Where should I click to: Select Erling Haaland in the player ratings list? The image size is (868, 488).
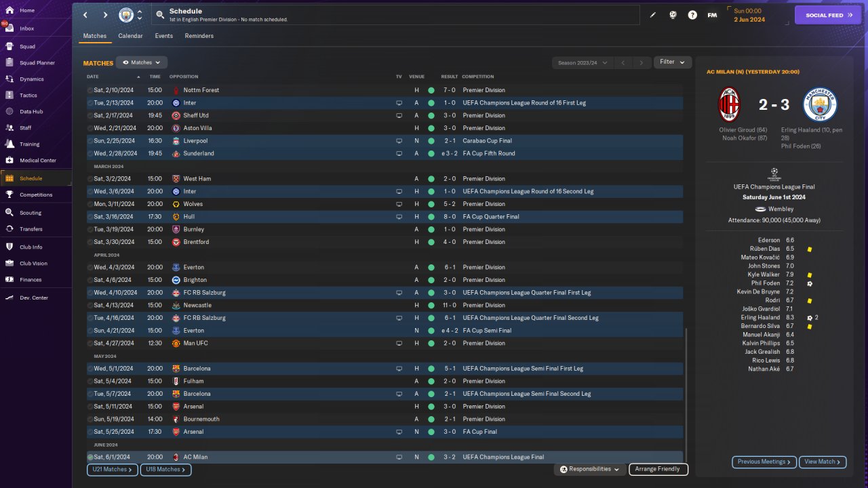click(761, 318)
